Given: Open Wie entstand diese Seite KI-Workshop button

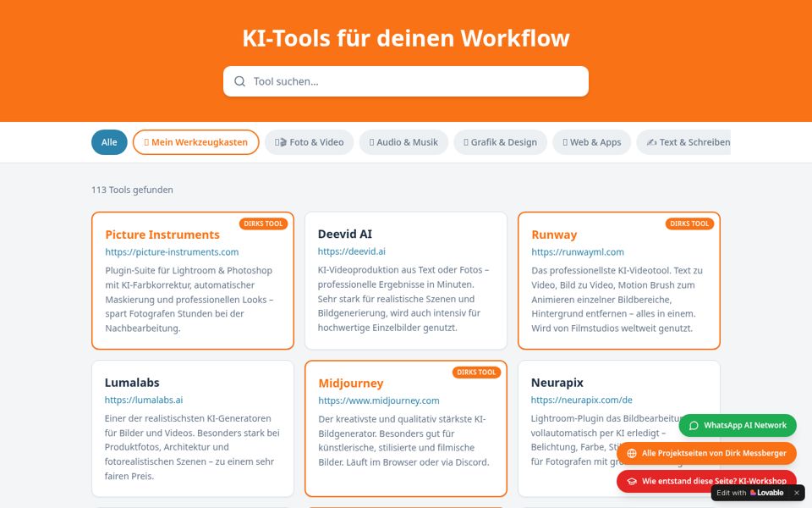Looking at the screenshot, I should coord(706,482).
